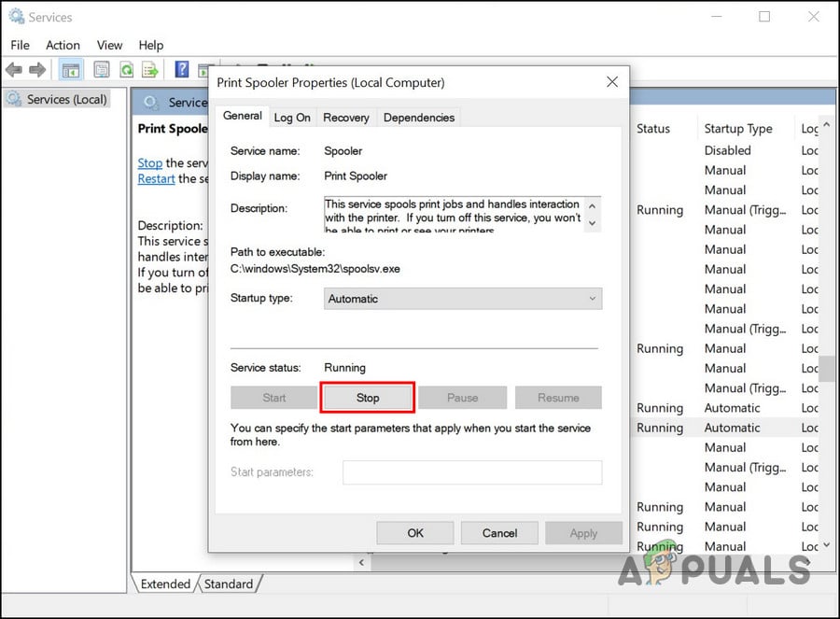Open the View menu
The image size is (840, 619).
tap(109, 45)
